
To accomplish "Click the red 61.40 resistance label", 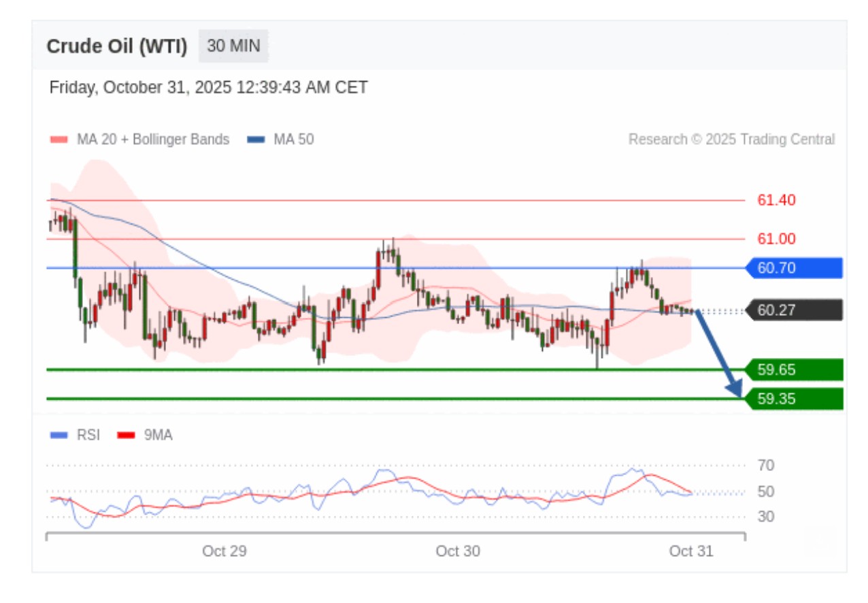I will coord(776,200).
